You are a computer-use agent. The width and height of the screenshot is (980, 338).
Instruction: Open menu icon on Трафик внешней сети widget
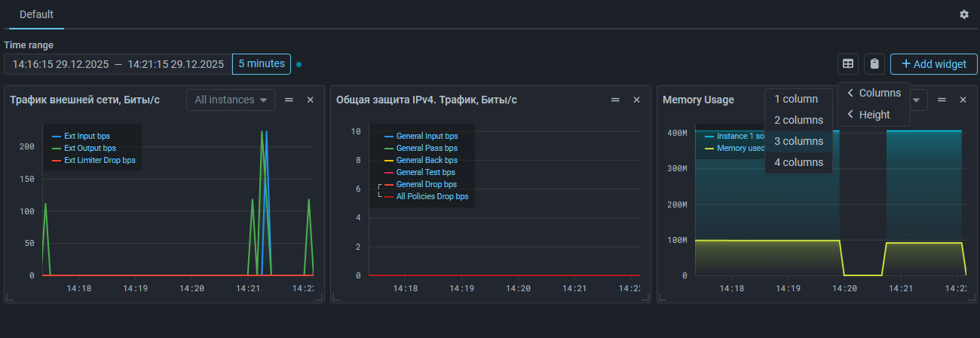(289, 100)
